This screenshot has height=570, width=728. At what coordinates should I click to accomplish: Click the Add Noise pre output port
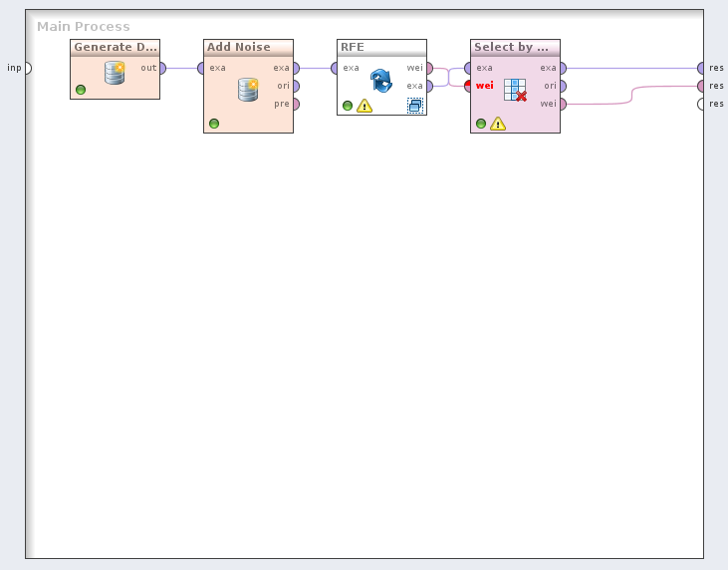[296, 104]
